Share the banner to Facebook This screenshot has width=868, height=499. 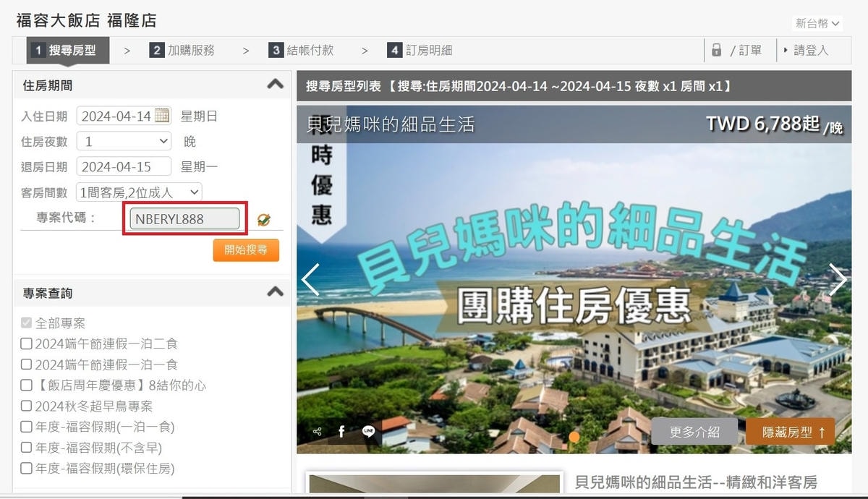(342, 432)
